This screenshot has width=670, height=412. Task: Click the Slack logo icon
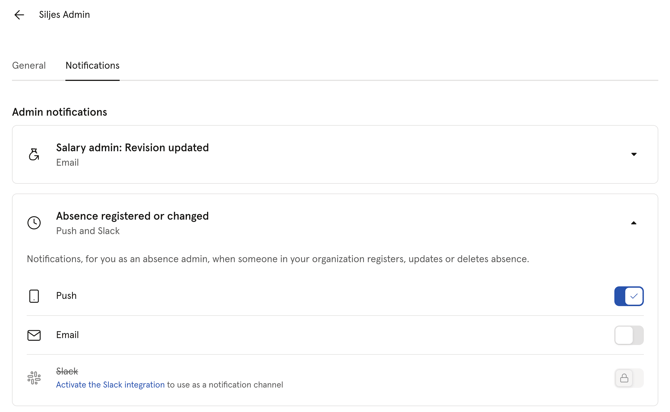34,378
